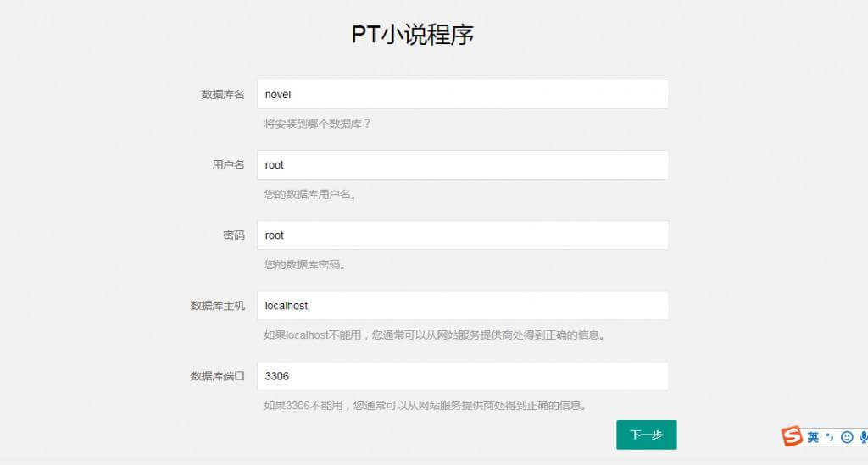Click the PT小说程序 heading

(x=413, y=34)
